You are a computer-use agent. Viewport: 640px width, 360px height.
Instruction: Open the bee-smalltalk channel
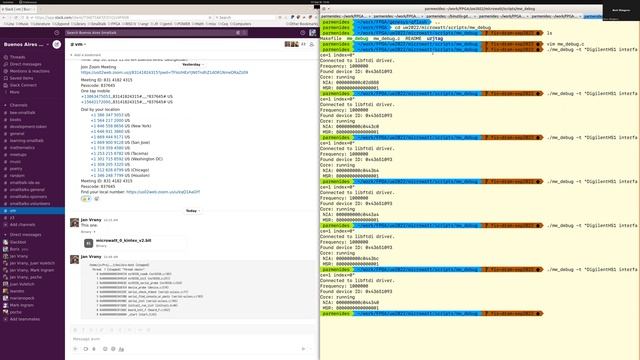tap(22, 113)
